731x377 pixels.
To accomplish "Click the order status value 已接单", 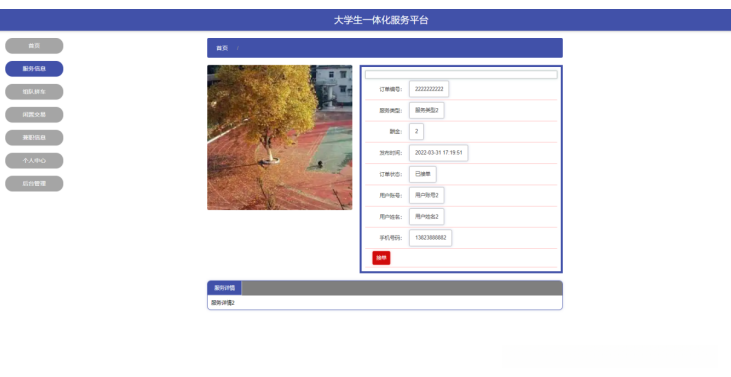I will click(422, 174).
